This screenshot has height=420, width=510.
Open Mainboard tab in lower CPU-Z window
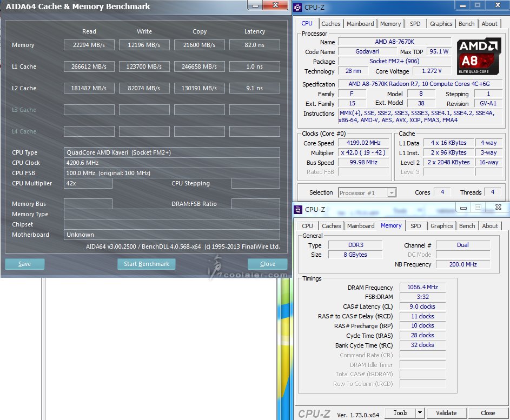pyautogui.click(x=361, y=226)
